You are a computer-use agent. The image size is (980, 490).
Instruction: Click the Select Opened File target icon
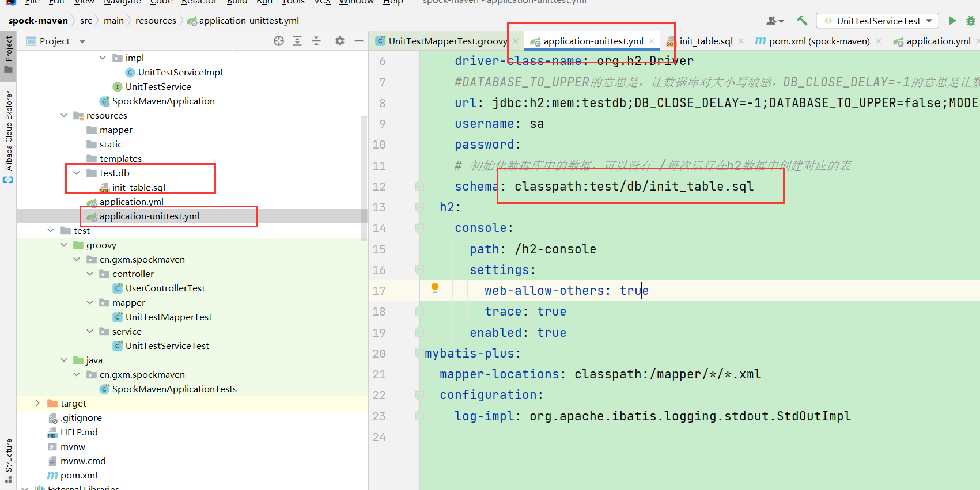[x=279, y=41]
